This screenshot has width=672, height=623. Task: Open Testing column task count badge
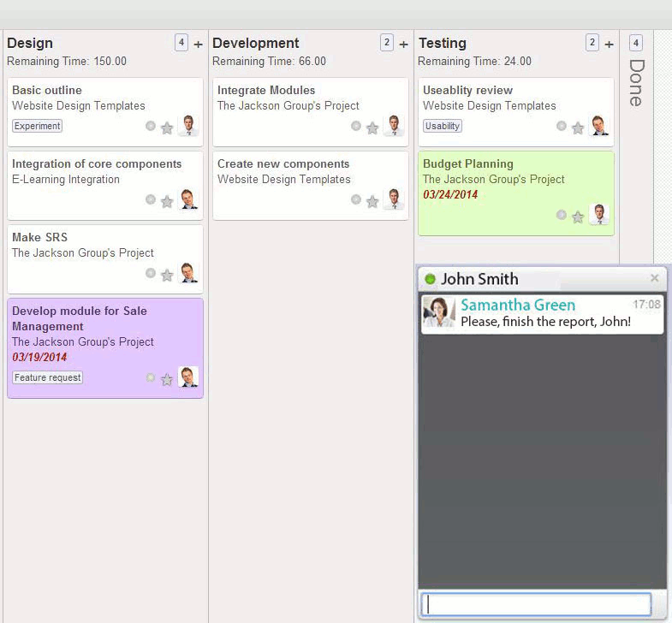tap(592, 43)
